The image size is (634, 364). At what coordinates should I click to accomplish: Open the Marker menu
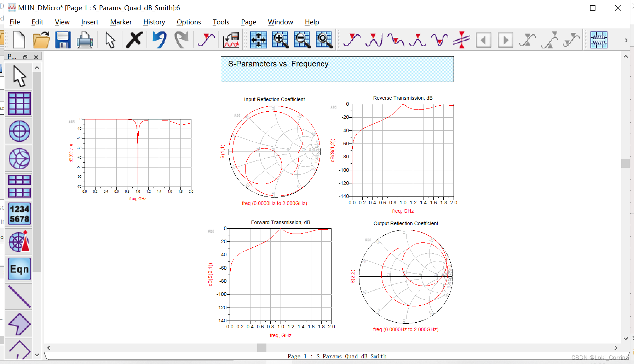(x=121, y=22)
